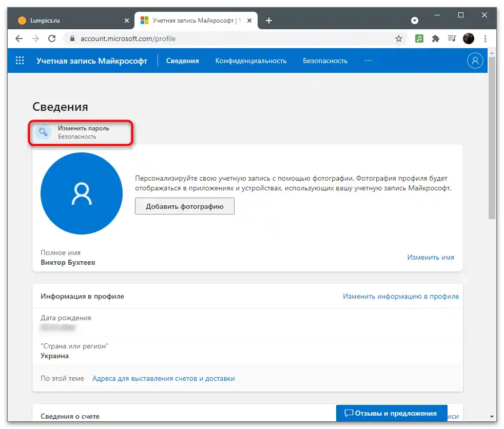This screenshot has width=504, height=429.
Task: Open the Отзывы и предложения feedback button
Action: coord(392,413)
